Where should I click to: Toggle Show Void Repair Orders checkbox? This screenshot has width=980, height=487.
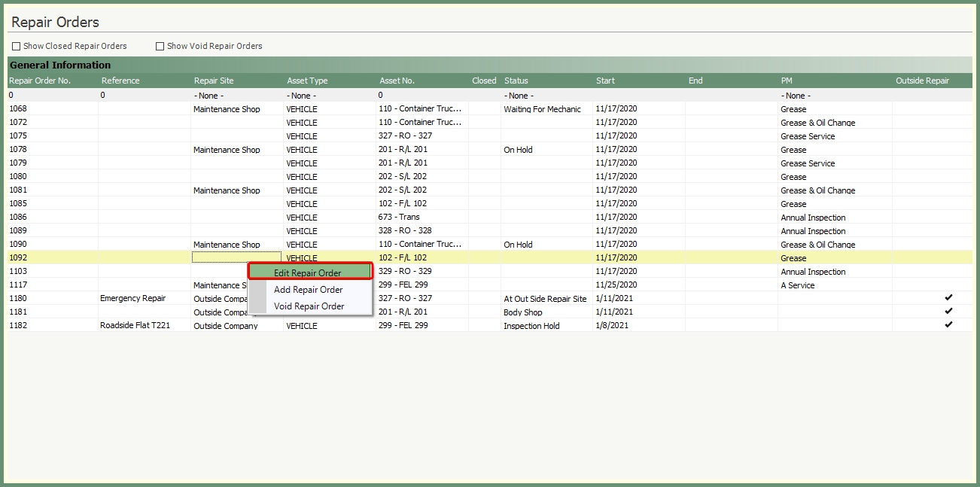(160, 47)
